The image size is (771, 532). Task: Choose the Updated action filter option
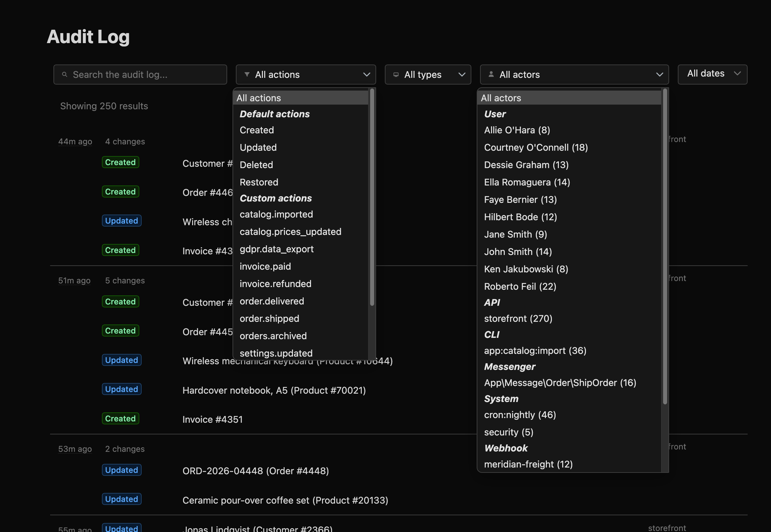tap(301, 147)
